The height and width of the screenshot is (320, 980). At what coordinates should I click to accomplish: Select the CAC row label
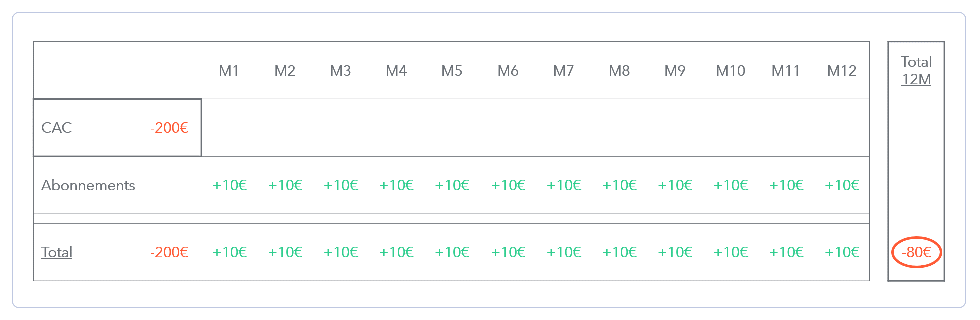point(57,128)
